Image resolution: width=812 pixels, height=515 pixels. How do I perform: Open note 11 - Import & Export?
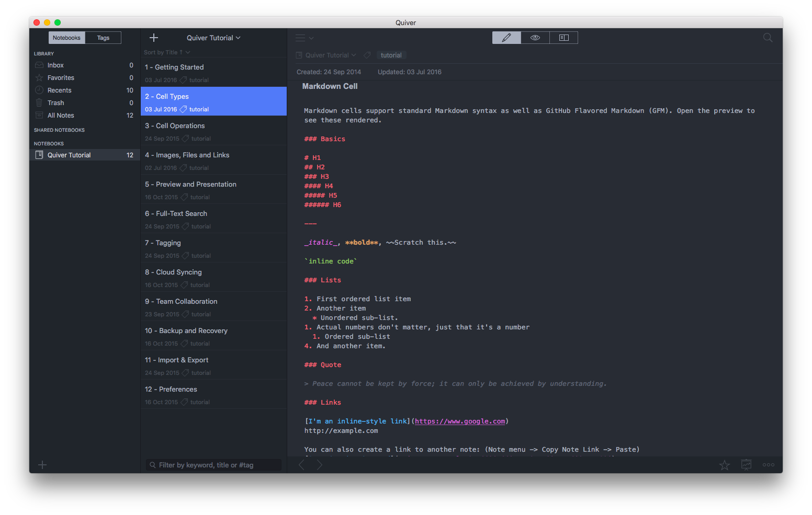213,365
